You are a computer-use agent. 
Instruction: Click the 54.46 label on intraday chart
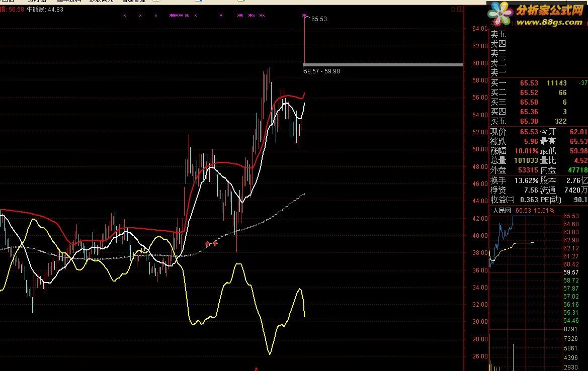coord(571,320)
